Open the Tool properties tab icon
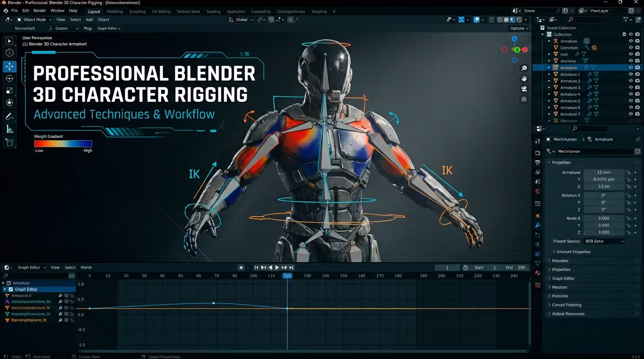This screenshot has height=359, width=644. click(538, 141)
